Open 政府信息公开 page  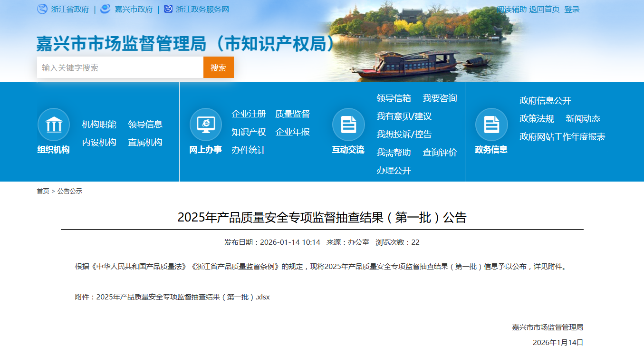tap(545, 100)
